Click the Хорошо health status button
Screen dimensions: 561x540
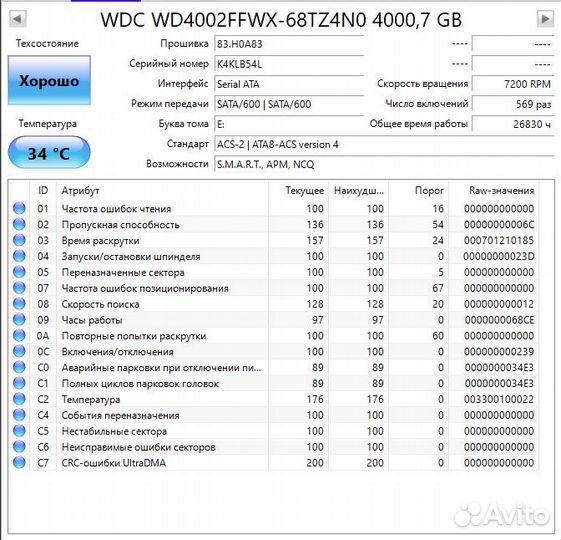(49, 81)
